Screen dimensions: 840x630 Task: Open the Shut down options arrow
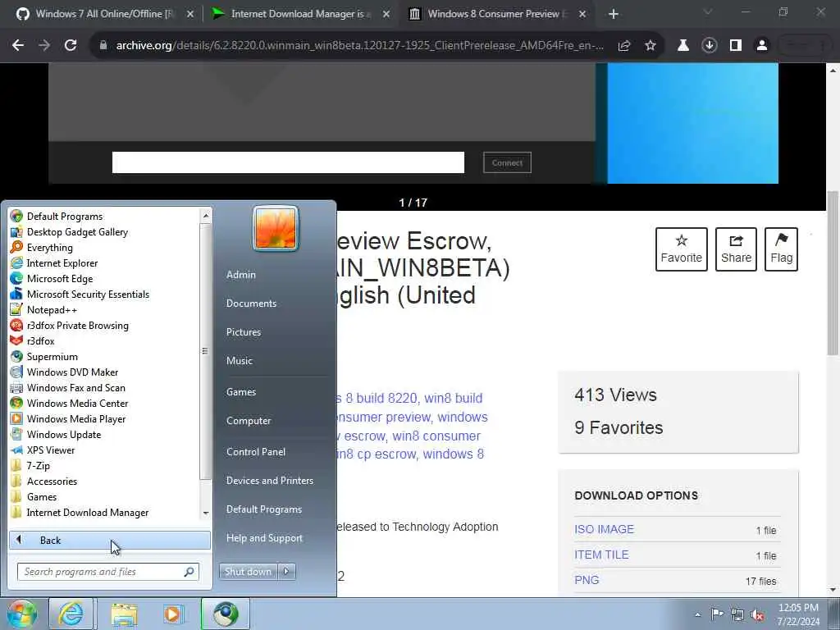click(x=286, y=572)
